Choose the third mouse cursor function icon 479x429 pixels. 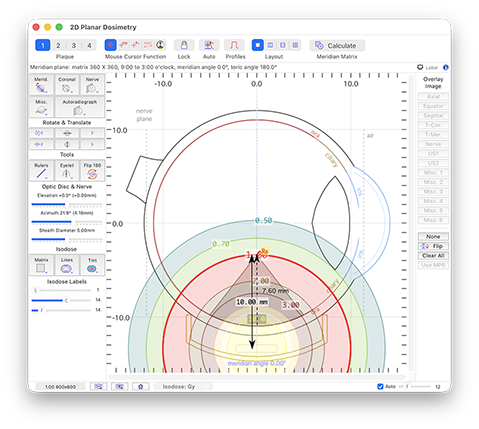[135, 45]
